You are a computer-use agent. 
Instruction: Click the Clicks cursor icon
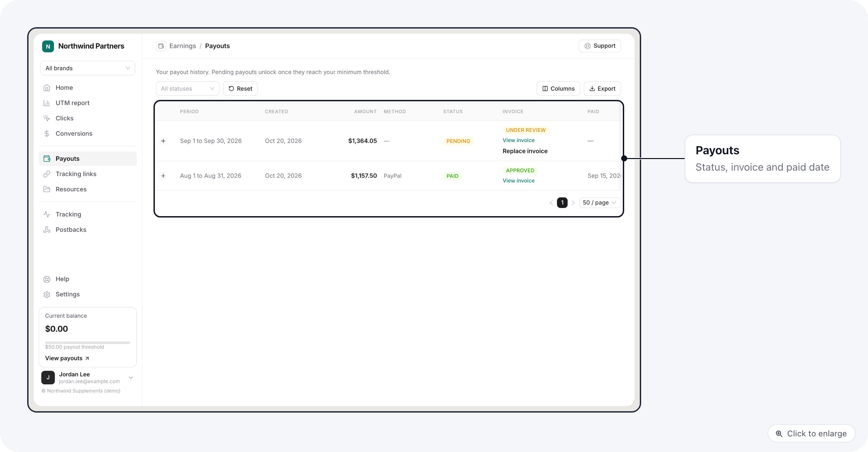click(47, 118)
